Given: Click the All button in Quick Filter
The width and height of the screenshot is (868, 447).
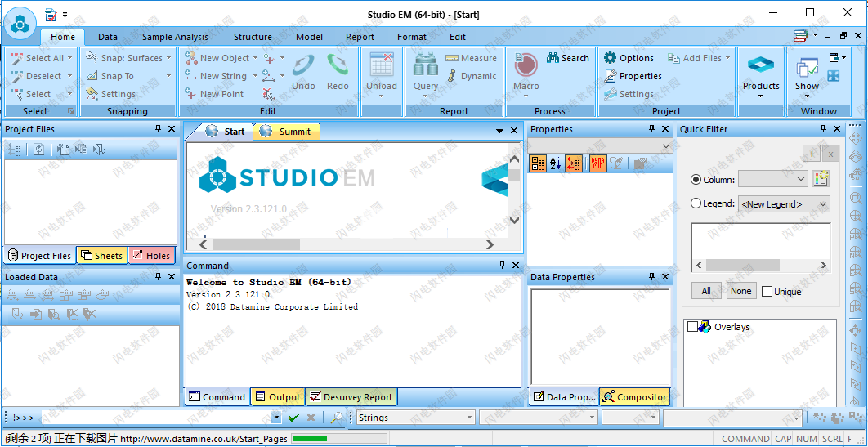Looking at the screenshot, I should (x=706, y=290).
